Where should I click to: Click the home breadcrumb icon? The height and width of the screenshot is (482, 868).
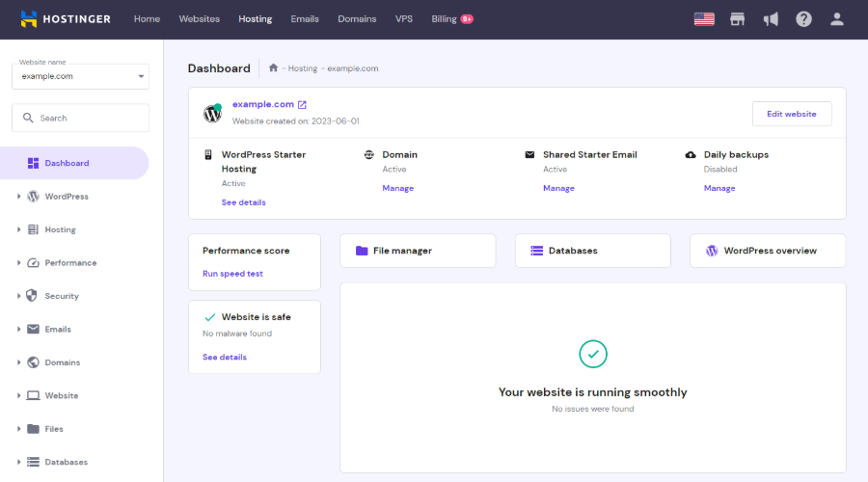coord(274,68)
